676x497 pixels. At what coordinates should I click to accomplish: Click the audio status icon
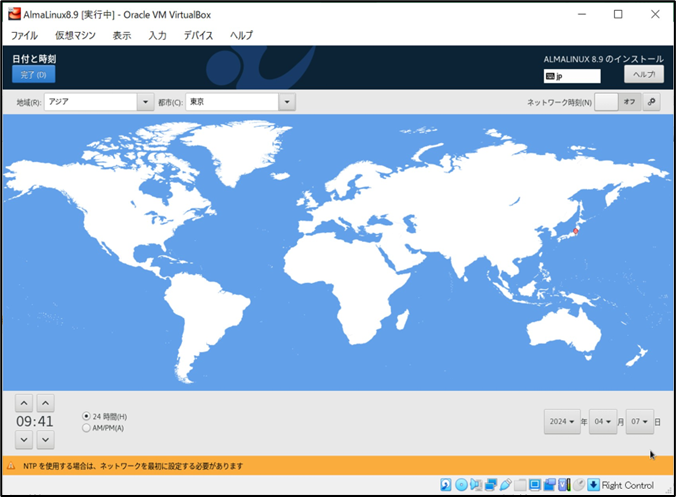pyautogui.click(x=476, y=485)
